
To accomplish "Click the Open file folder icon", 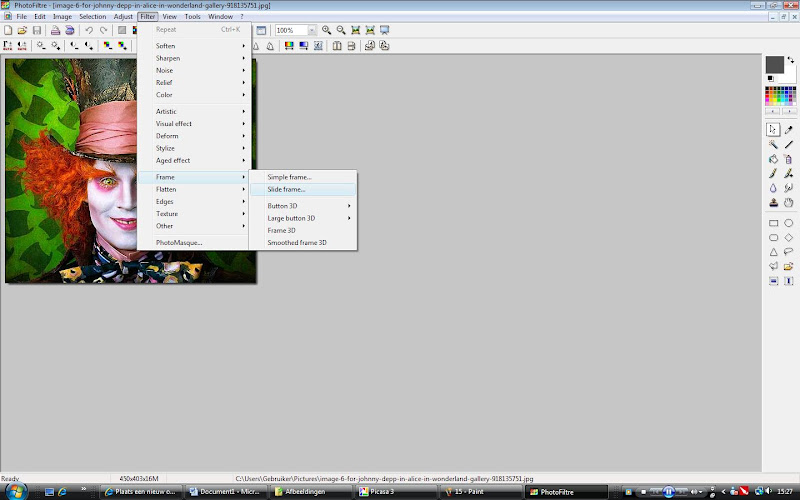I will [22, 31].
